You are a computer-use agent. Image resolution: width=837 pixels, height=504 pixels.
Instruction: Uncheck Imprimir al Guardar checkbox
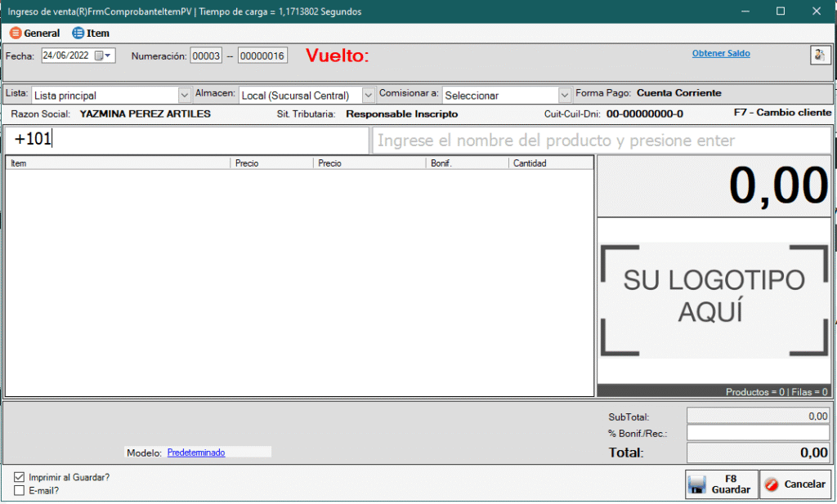[19, 477]
